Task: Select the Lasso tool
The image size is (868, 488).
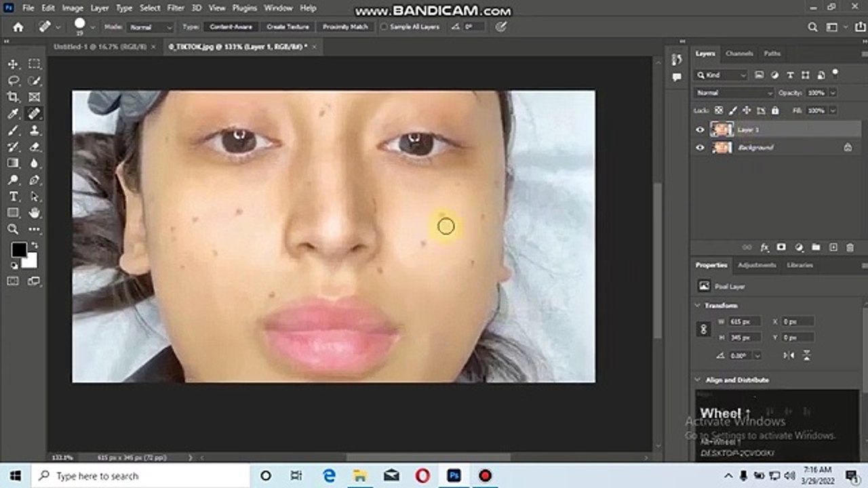Action: (13, 81)
